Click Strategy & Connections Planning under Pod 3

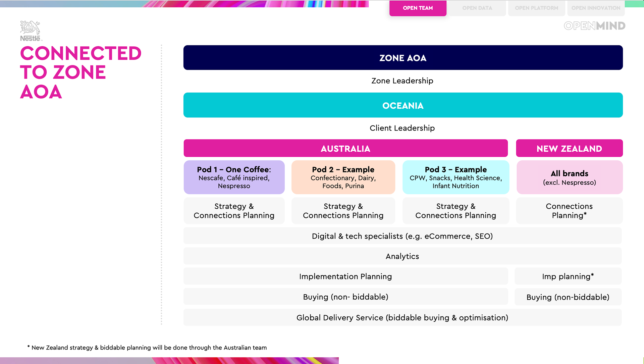pos(455,211)
